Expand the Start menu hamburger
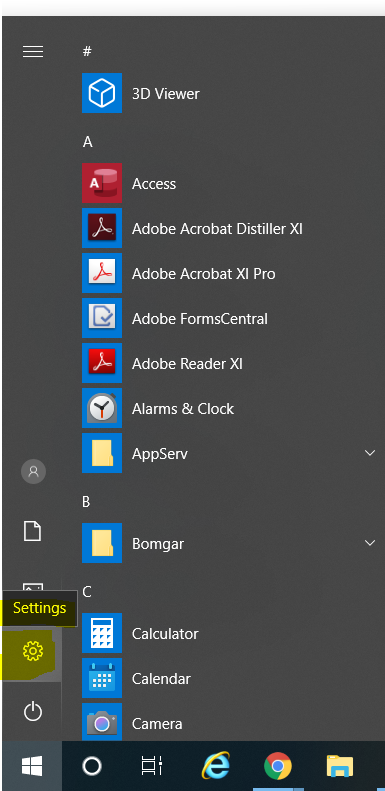Screen dimensions: 385x791 coord(33,51)
